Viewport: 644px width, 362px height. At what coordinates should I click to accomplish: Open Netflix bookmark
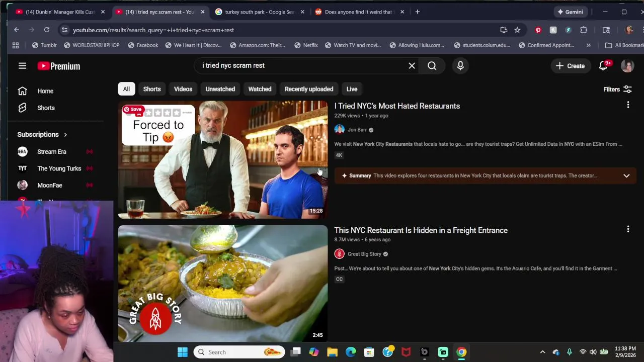(x=306, y=45)
